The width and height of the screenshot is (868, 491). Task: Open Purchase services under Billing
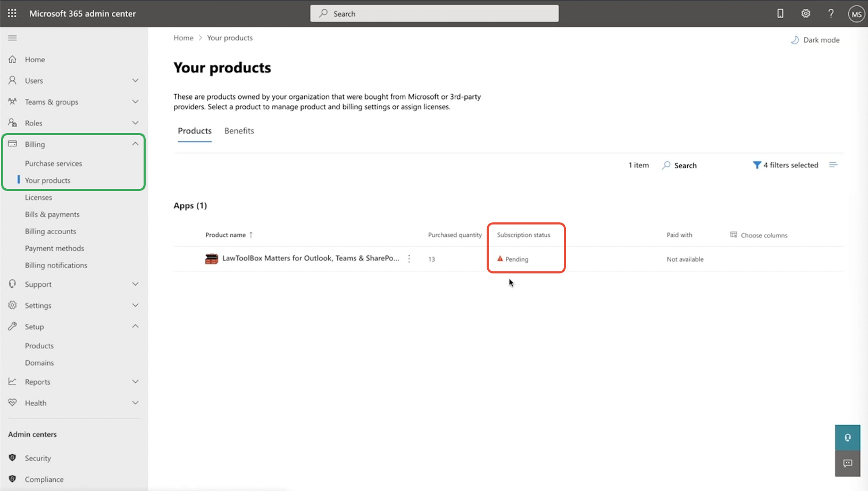54,163
